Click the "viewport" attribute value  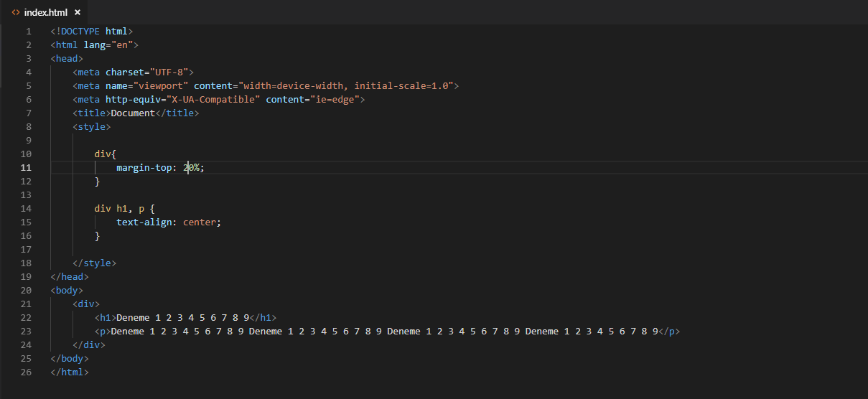click(160, 85)
